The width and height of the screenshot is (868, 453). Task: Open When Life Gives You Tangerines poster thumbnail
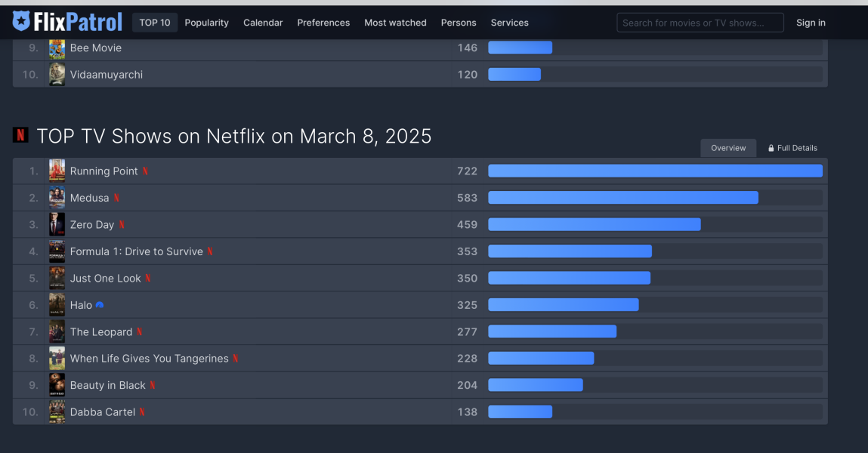[x=57, y=359]
